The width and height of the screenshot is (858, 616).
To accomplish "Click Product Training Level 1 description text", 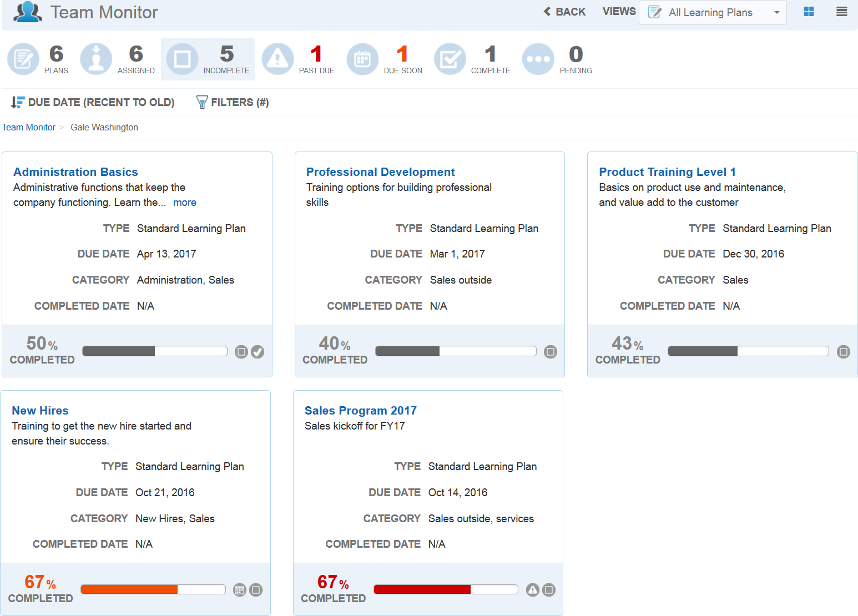I will coord(693,195).
